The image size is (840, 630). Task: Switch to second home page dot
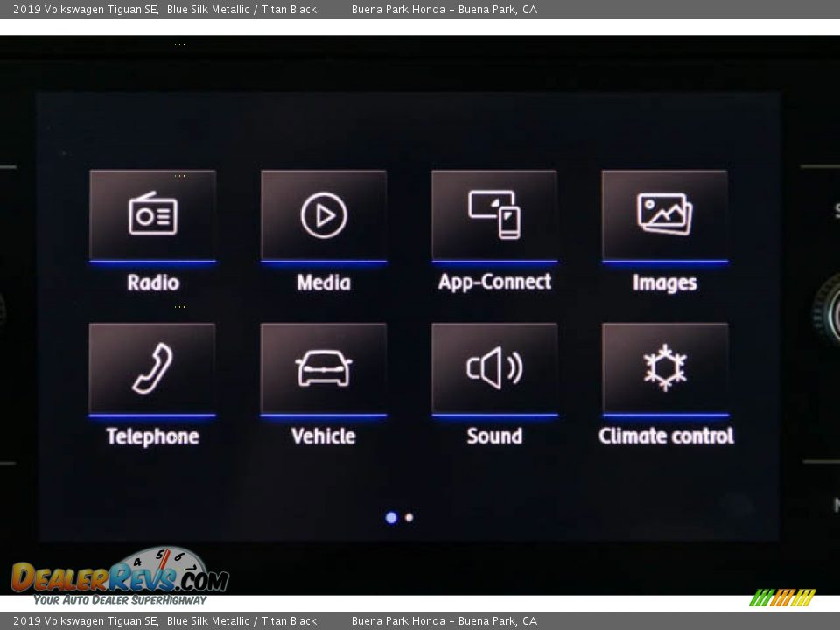coord(409,517)
